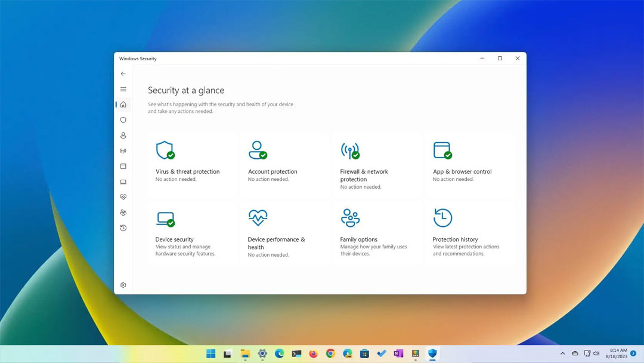Open the Device performance & health tile
Screen dimensions: 644x363
285,232
